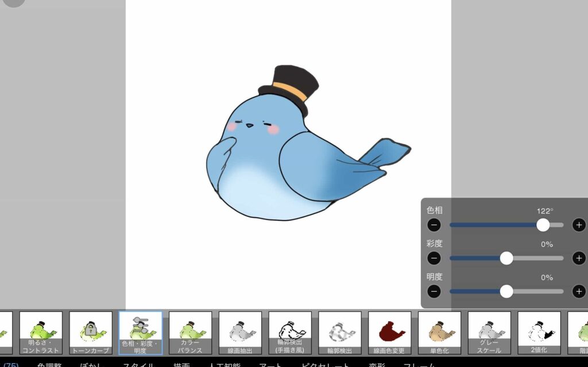Click the plus button for 色相 (hue)
Screen dimensions: 588x367
coord(579,225)
